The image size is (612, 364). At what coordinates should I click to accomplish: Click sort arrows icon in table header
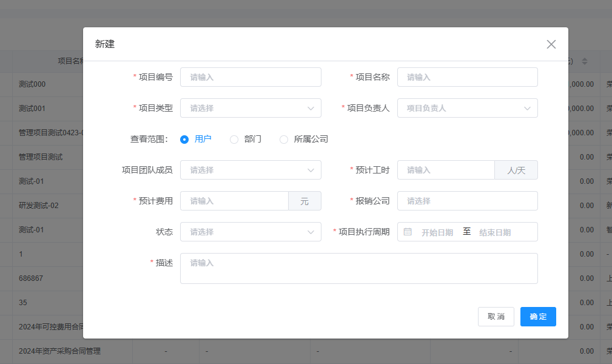point(585,61)
